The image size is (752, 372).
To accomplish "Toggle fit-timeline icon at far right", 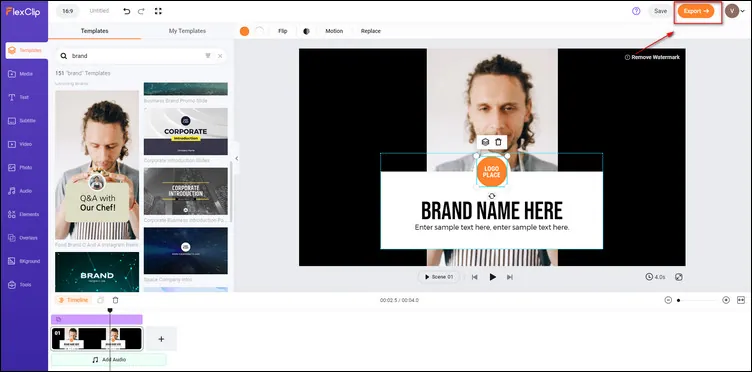I will click(x=741, y=300).
